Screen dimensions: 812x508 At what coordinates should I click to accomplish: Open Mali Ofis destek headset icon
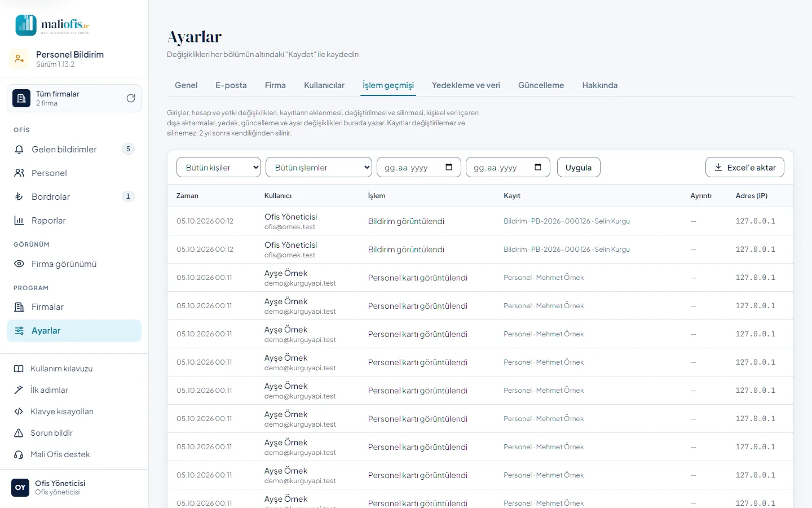[x=19, y=454]
